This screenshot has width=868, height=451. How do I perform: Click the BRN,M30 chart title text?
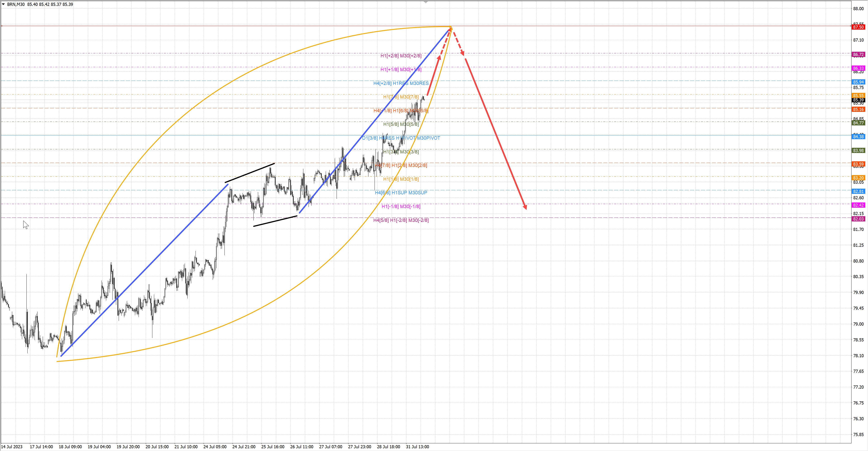click(x=16, y=4)
